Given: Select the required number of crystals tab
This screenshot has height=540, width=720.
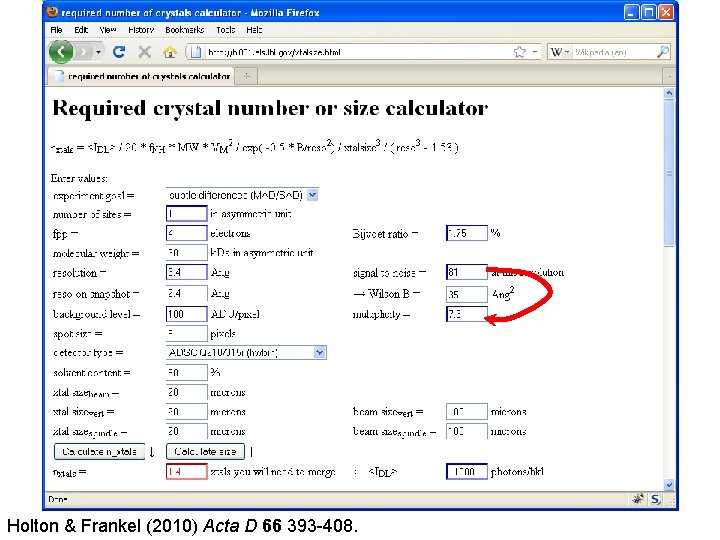Looking at the screenshot, I should (141, 76).
